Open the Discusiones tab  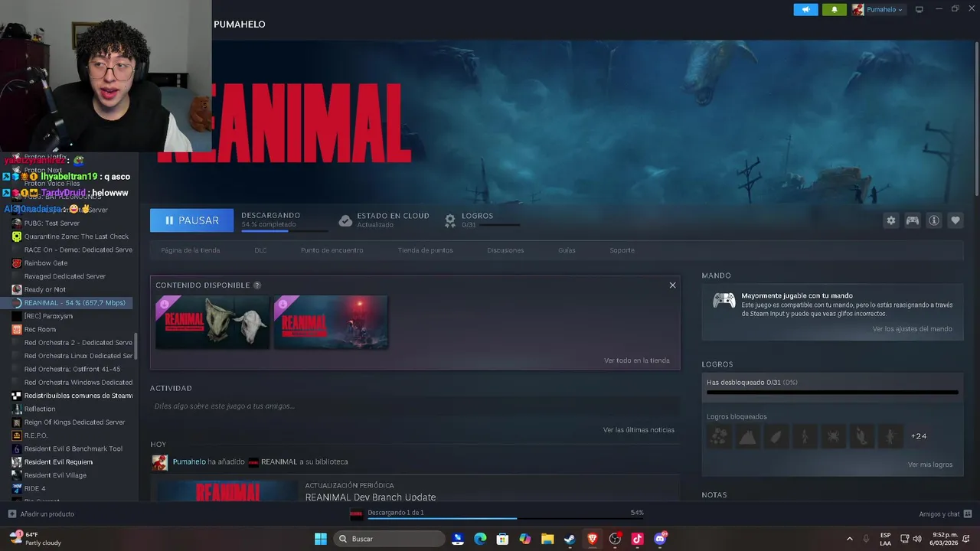point(505,250)
